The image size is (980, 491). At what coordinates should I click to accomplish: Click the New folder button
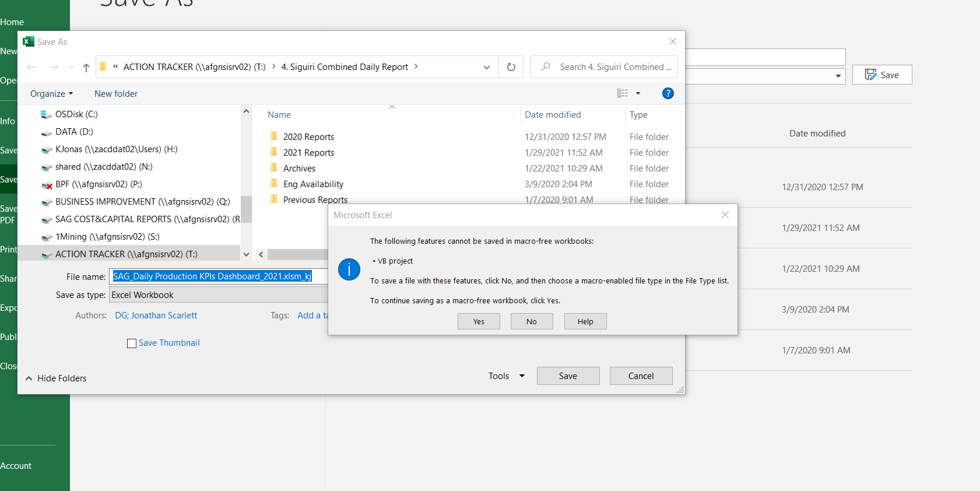116,94
